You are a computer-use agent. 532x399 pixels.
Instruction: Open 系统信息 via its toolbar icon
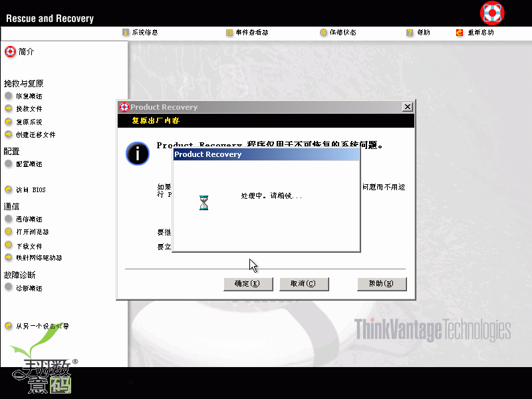click(126, 32)
